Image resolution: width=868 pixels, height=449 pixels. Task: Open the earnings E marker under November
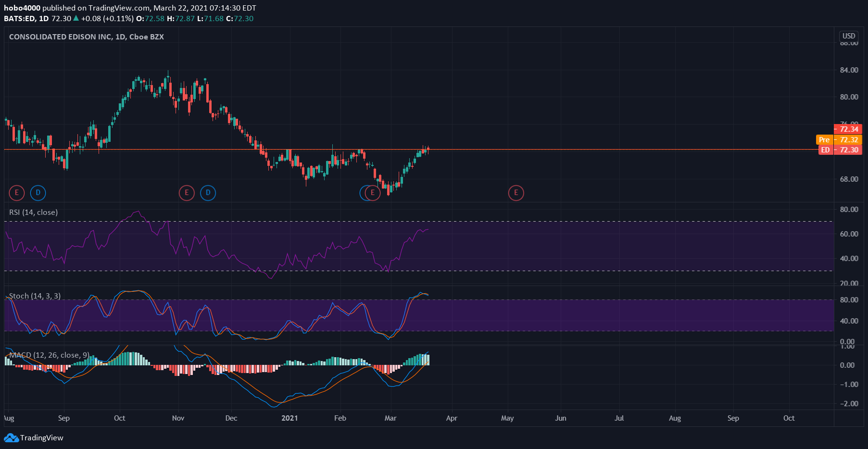tap(187, 193)
